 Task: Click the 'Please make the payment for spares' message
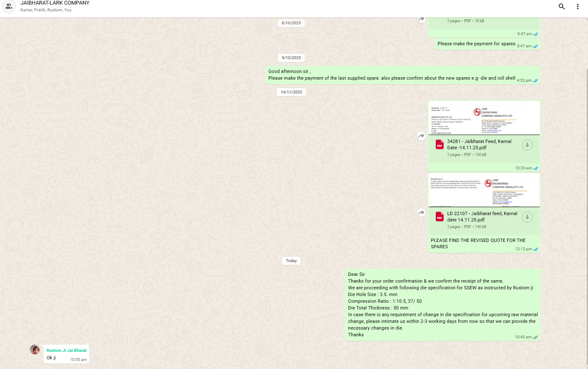[476, 44]
